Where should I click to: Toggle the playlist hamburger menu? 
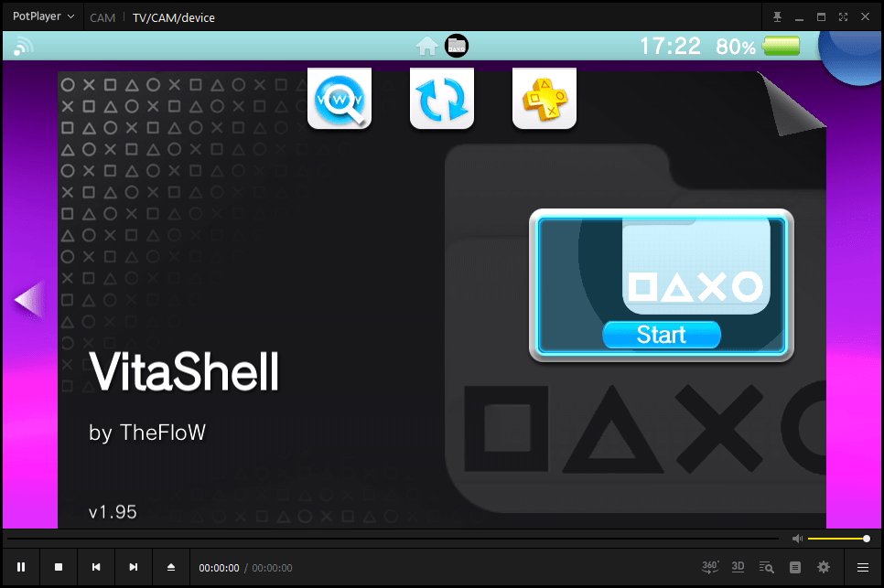tap(863, 567)
